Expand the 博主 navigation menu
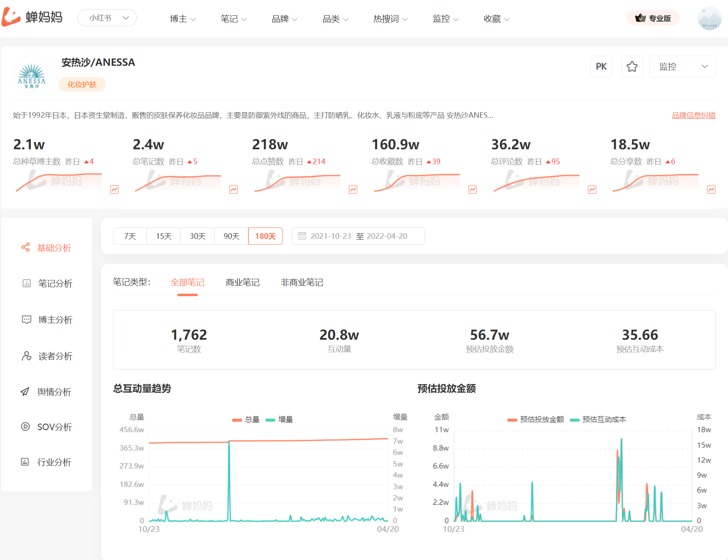Image resolution: width=728 pixels, height=560 pixels. (183, 19)
